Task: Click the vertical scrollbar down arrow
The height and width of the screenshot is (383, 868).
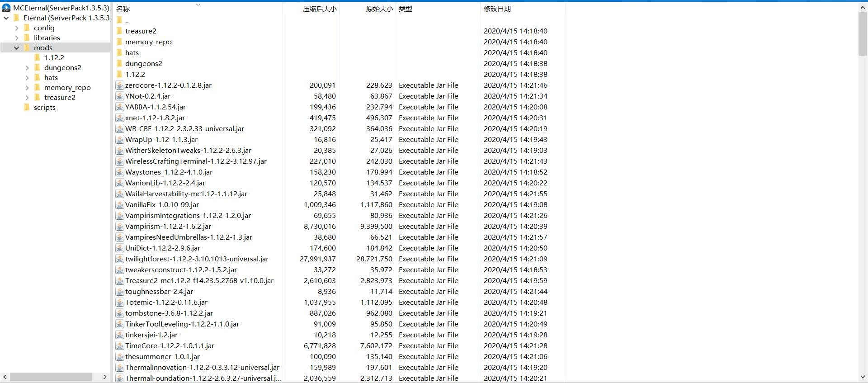Action: coord(863,377)
